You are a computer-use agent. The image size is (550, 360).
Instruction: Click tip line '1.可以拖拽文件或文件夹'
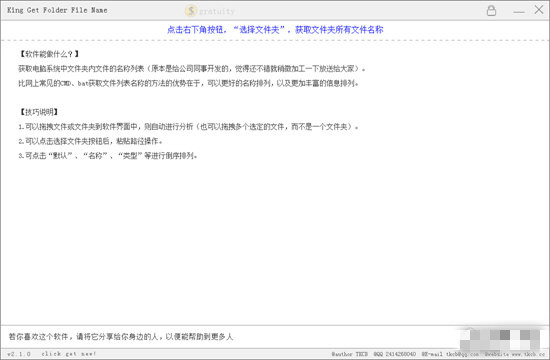188,127
